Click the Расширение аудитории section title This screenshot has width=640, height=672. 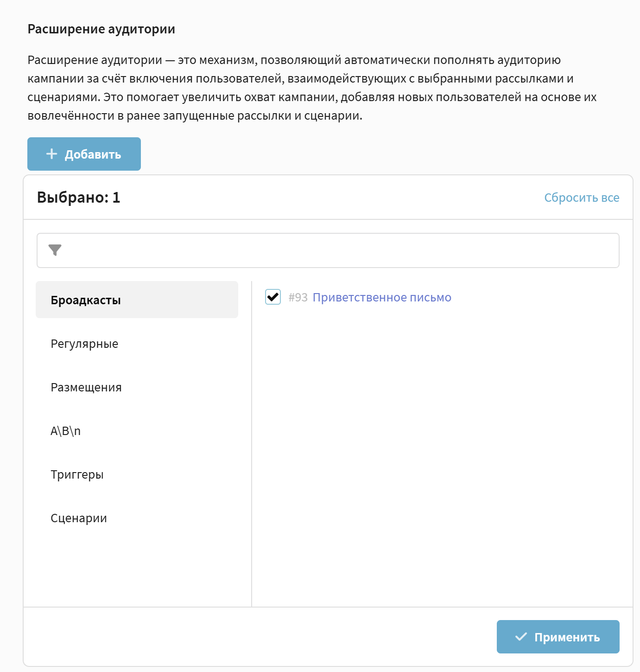(x=101, y=29)
